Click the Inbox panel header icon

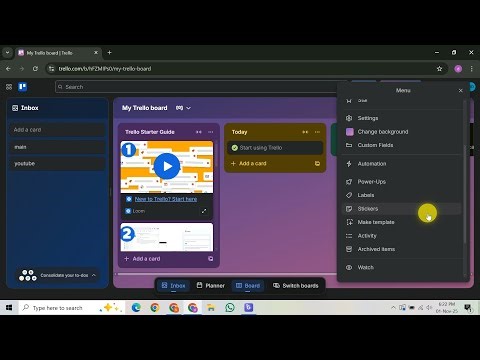click(x=15, y=108)
